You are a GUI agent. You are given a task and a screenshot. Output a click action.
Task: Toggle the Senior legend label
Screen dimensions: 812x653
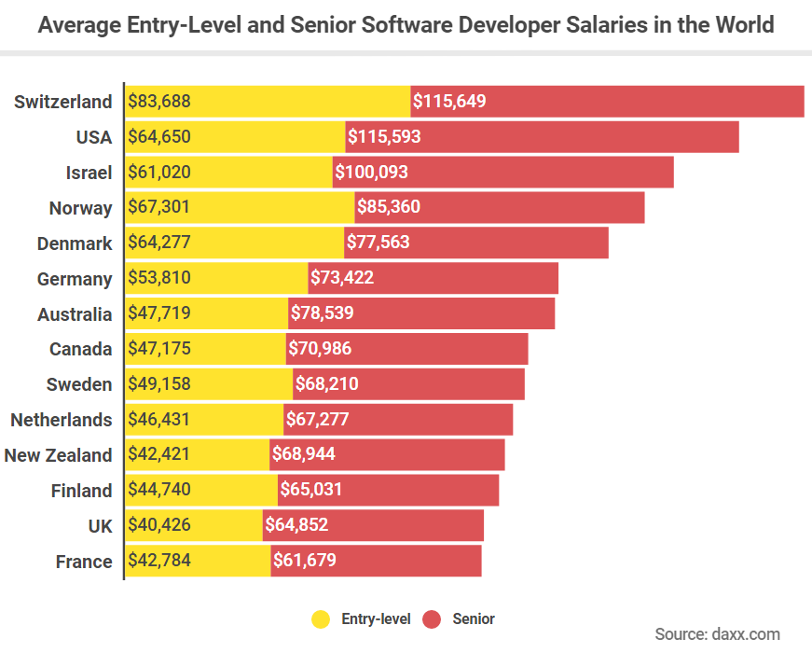[474, 618]
